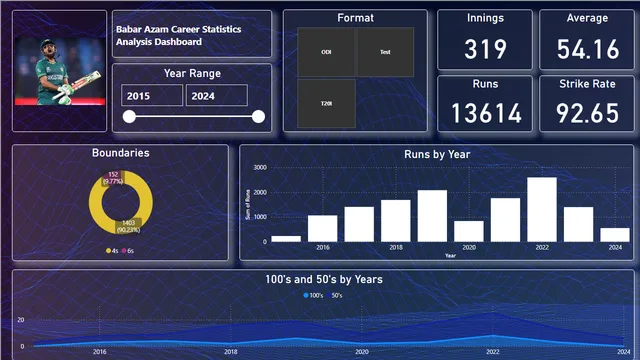
Task: Click the Year Range slider track
Action: [x=194, y=117]
